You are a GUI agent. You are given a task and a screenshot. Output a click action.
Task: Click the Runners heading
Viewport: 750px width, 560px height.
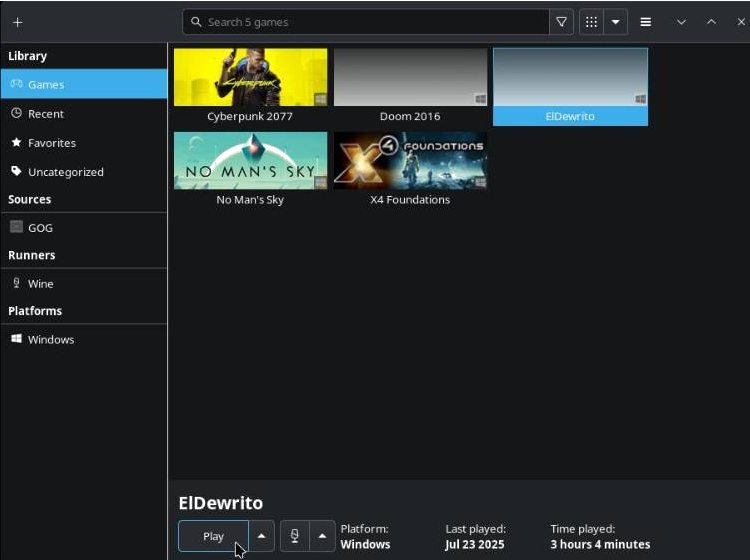click(32, 255)
